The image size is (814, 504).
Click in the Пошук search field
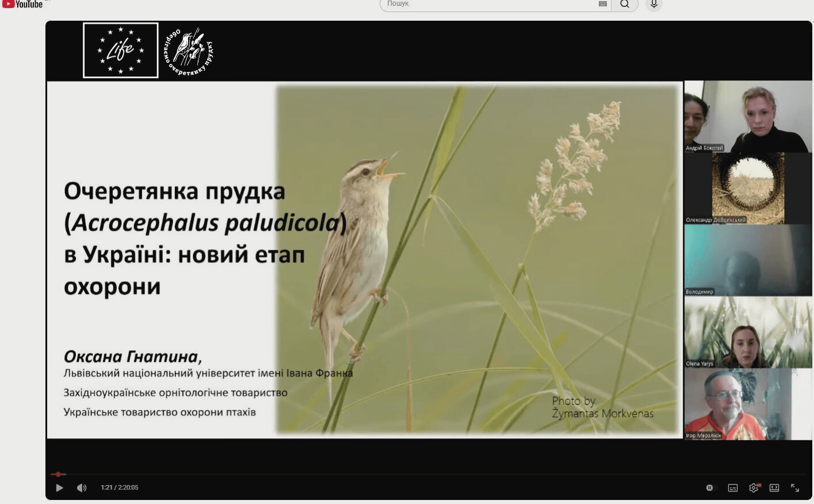[489, 4]
